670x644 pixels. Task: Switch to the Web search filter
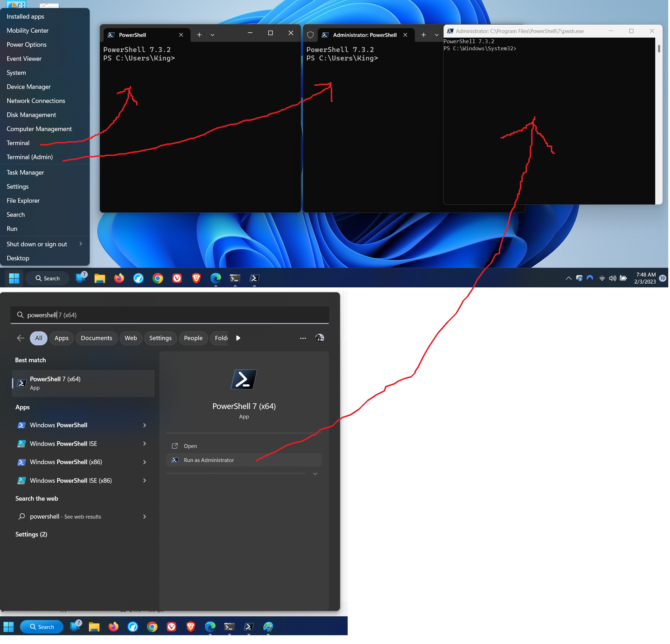tap(131, 338)
